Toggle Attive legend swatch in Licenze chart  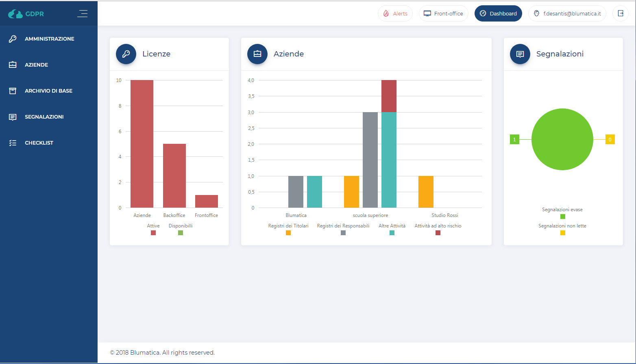(x=153, y=233)
